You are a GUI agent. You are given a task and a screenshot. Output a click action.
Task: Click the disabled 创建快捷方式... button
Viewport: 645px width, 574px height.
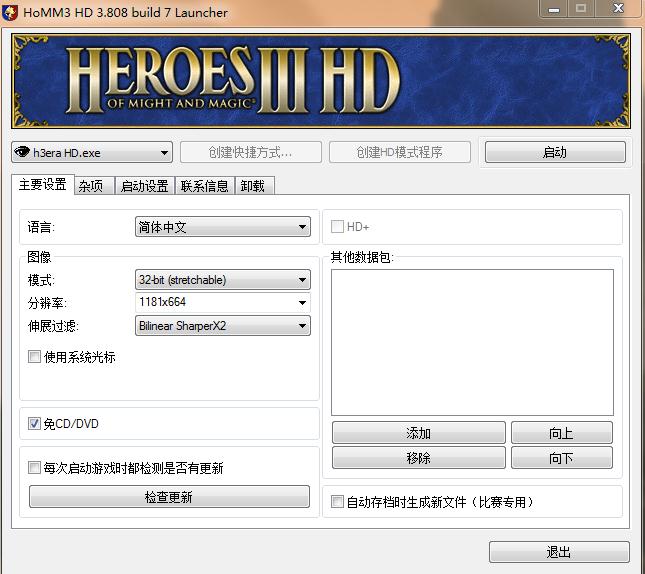251,152
